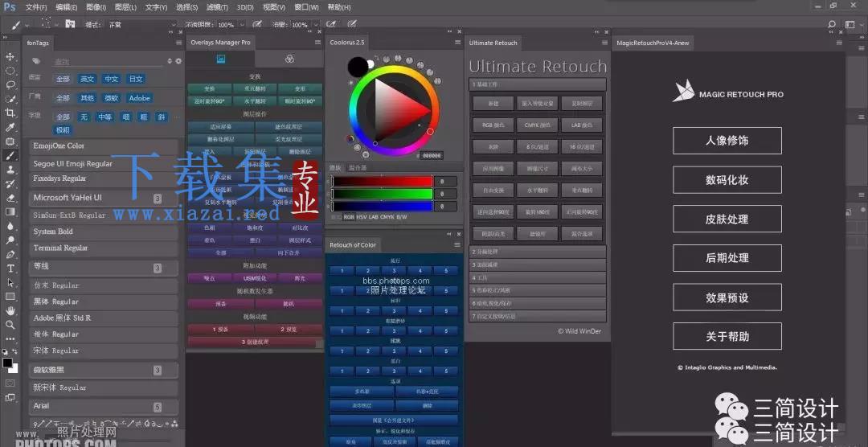Click the red slider in Coolorus
Image resolution: width=868 pixels, height=447 pixels.
382,182
